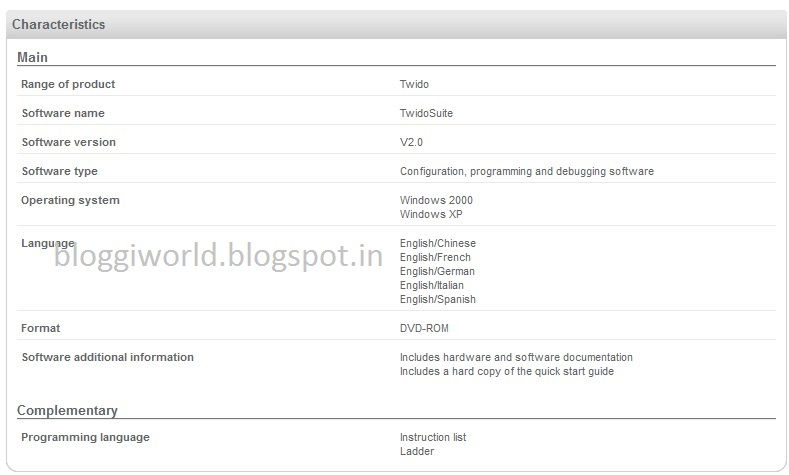Select the Windows XP entry
The image size is (789, 475).
pyautogui.click(x=431, y=214)
